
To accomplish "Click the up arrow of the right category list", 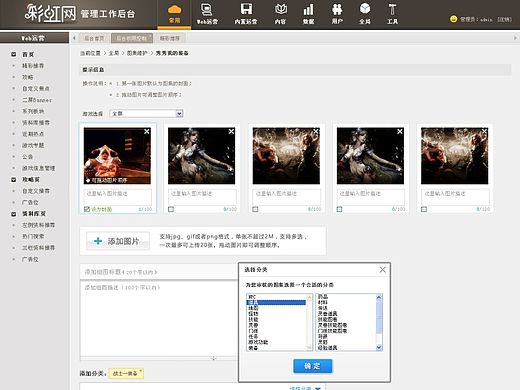I will pos(379,297).
